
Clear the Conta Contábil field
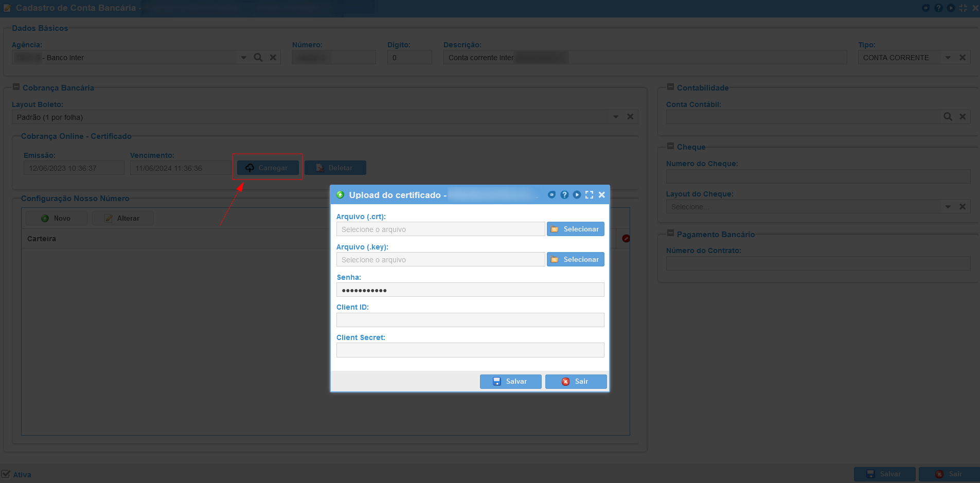pyautogui.click(x=963, y=117)
